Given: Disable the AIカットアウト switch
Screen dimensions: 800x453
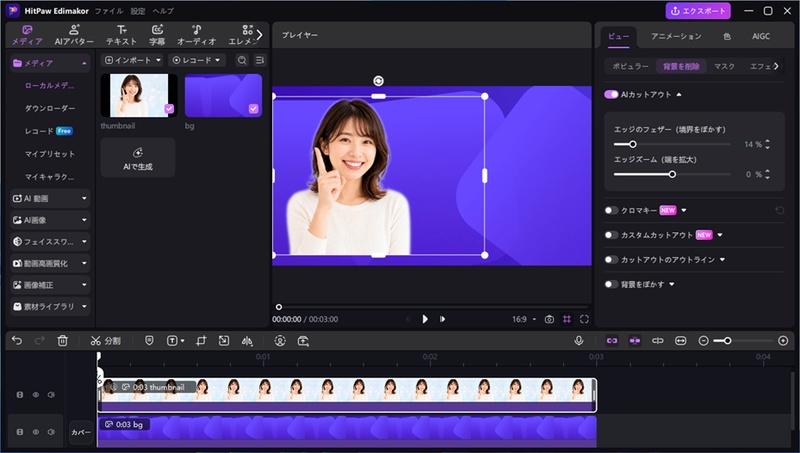Looking at the screenshot, I should (x=611, y=94).
